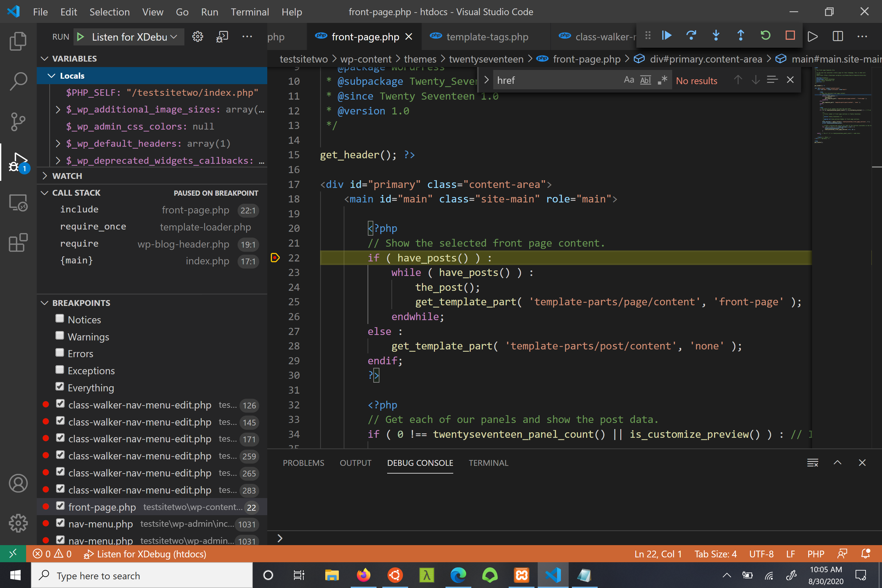Uncheck the Everything breakpoint checkbox
Screen dimensions: 882x588
60,387
